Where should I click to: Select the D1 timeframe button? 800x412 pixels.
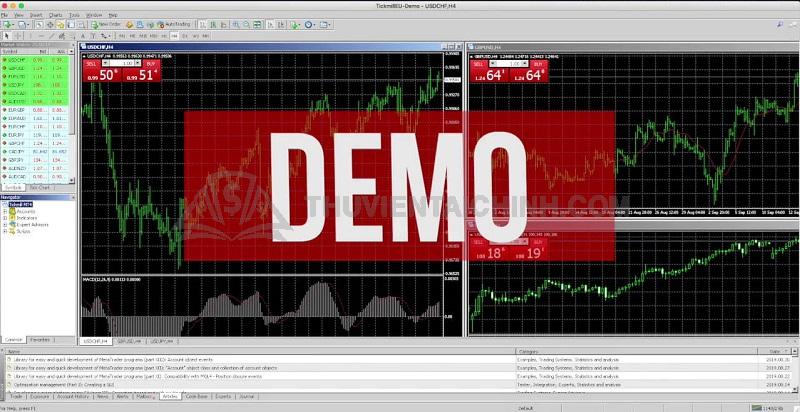click(184, 36)
